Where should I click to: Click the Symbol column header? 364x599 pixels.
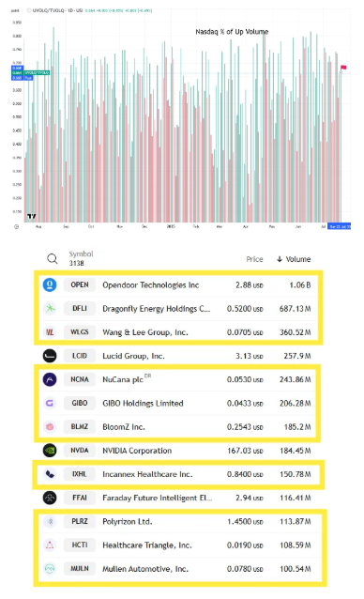[x=81, y=253]
